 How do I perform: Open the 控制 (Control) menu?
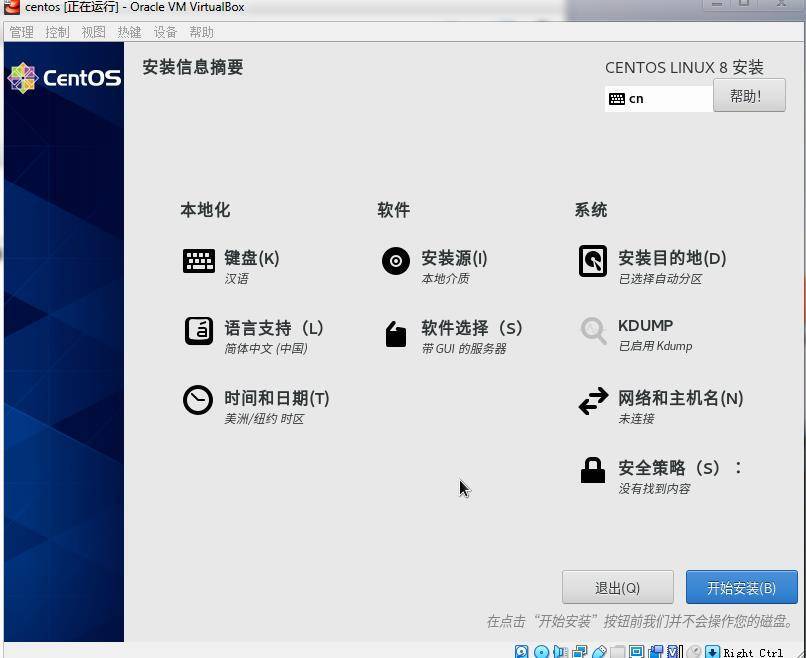tap(57, 32)
